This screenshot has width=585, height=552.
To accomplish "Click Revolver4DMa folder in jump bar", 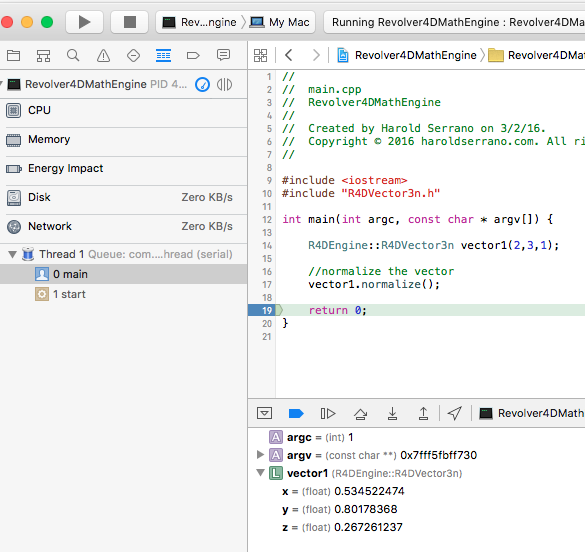I will point(536,55).
